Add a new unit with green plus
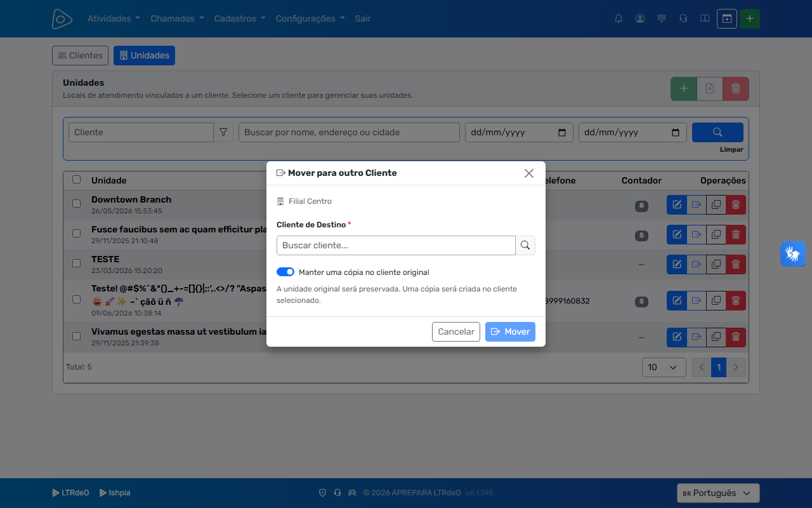The width and height of the screenshot is (812, 508). 684,89
